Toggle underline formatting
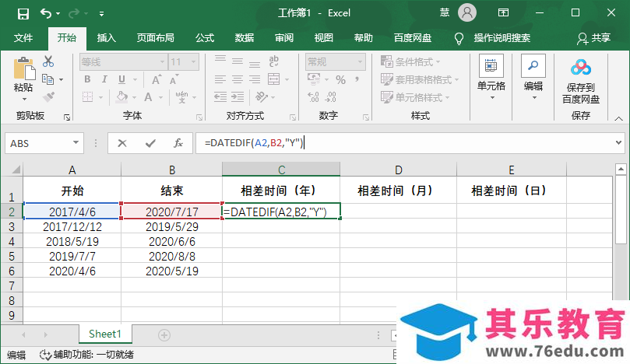The height and width of the screenshot is (364, 630). click(x=121, y=79)
